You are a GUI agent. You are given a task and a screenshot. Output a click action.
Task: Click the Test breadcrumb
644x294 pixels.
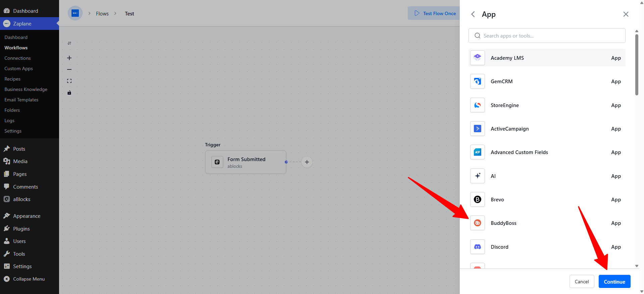coord(130,13)
